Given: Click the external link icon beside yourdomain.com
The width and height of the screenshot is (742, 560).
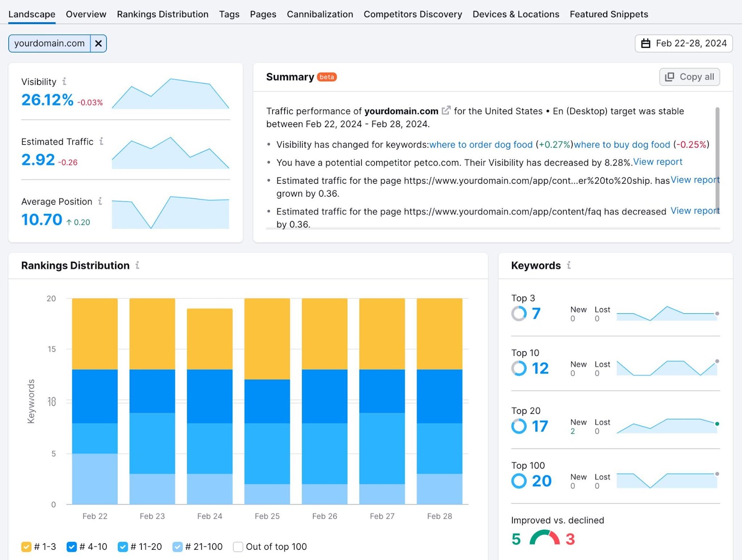Looking at the screenshot, I should point(446,110).
